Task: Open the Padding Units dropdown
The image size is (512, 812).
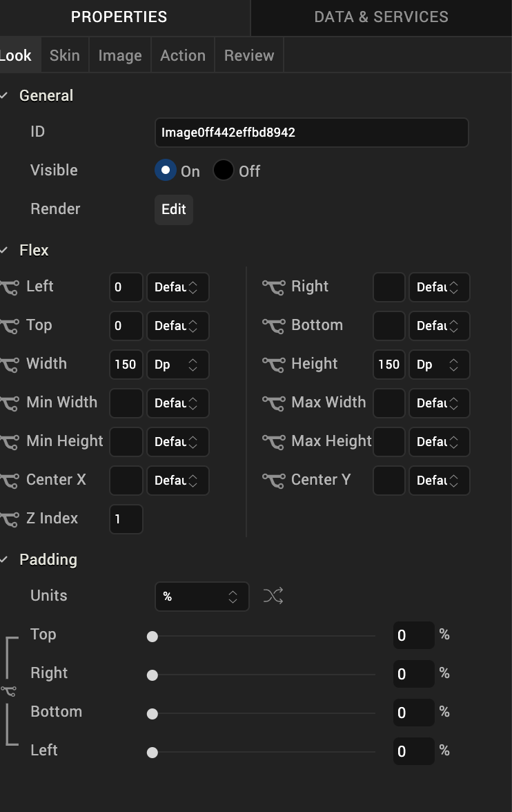Action: [x=201, y=597]
